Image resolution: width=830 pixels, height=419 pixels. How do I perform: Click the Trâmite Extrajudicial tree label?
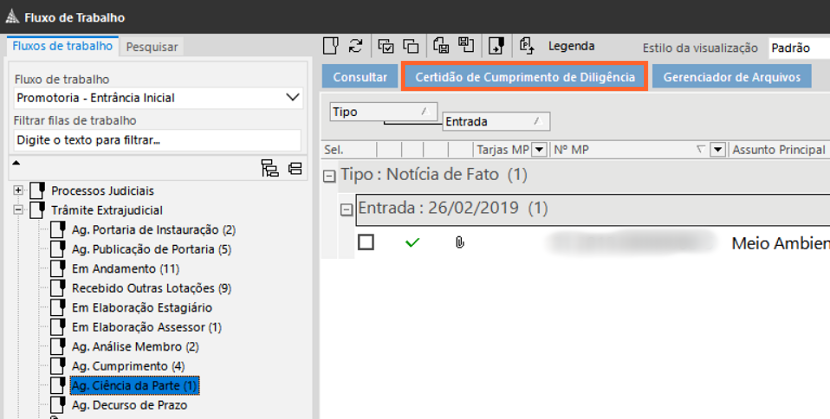(x=107, y=210)
